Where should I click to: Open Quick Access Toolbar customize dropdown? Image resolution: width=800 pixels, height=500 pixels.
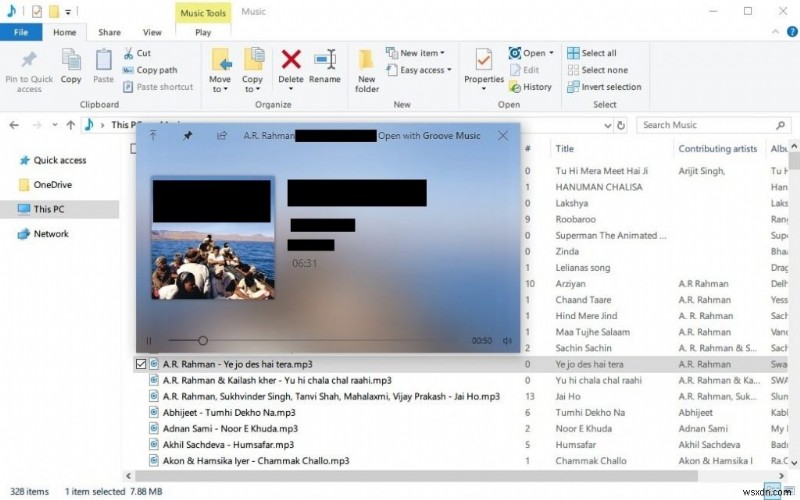point(68,11)
